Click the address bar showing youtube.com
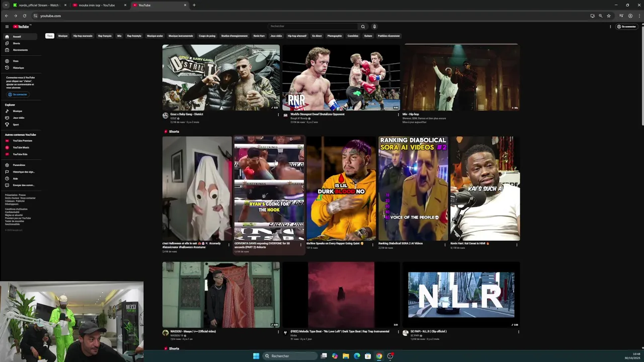Image resolution: width=644 pixels, height=362 pixels. coord(312,16)
